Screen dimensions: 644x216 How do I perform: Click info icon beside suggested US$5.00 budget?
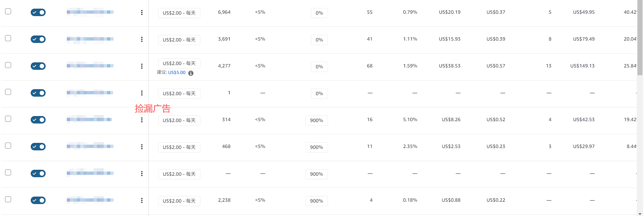pyautogui.click(x=191, y=73)
